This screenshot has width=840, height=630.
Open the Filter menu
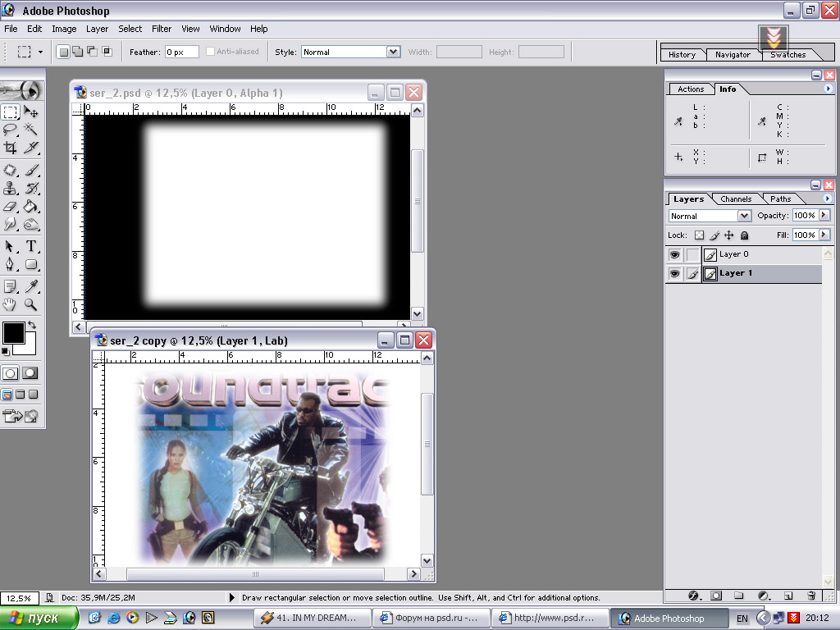coord(162,29)
